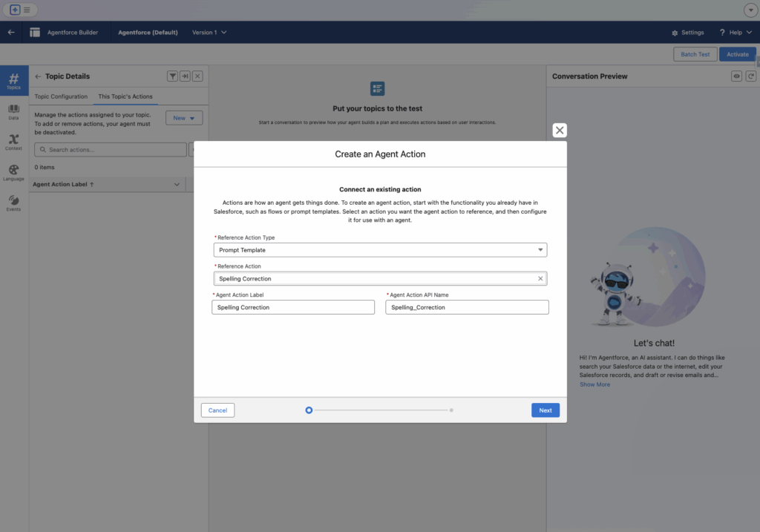Click the Search actions field
This screenshot has height=532, width=760.
point(111,150)
